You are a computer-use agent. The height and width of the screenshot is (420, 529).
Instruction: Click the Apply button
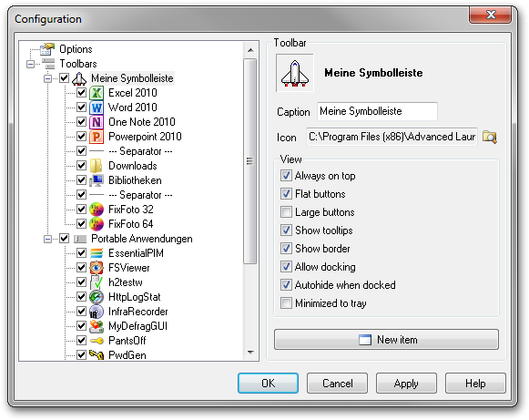pos(406,384)
